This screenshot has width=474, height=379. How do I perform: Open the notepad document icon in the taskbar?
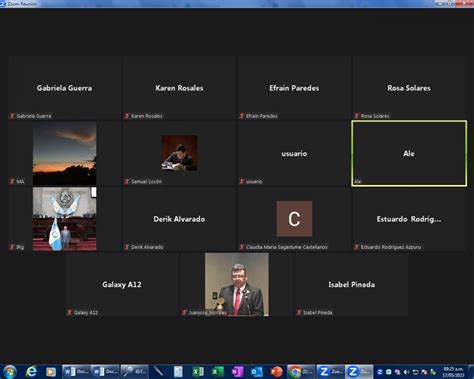(178, 372)
